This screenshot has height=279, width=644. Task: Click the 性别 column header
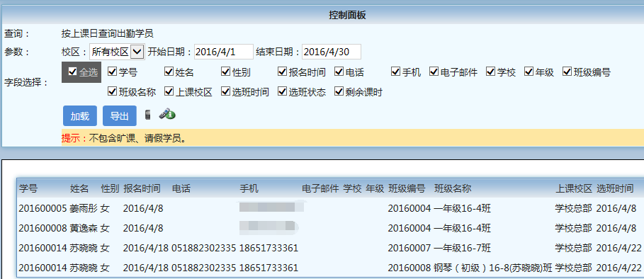coord(110,189)
